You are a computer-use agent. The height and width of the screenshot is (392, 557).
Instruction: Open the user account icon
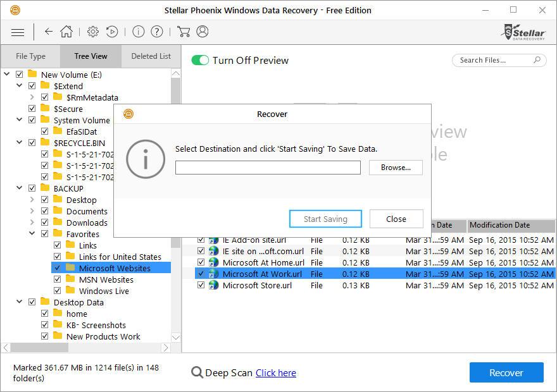point(203,32)
